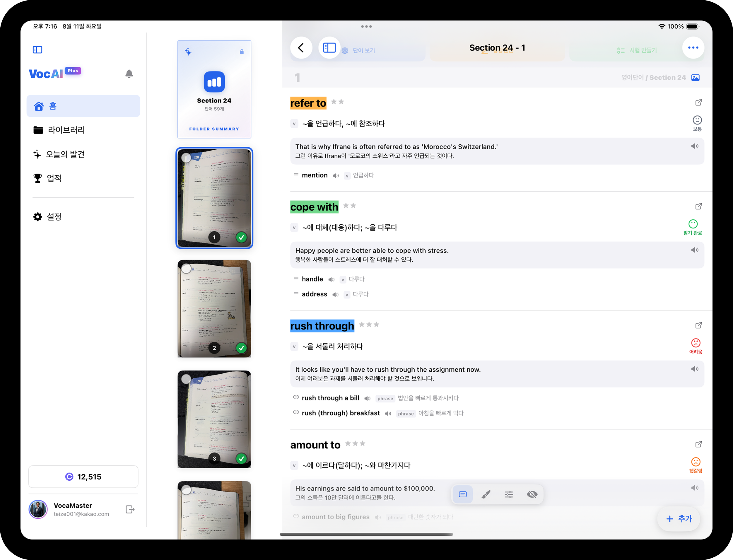This screenshot has width=733, height=560.
Task: Open 설정 settings page
Action: point(83,217)
